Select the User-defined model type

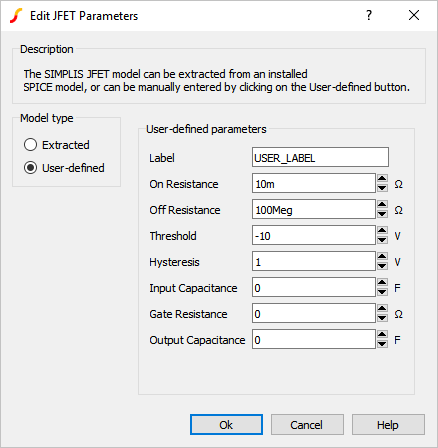pyautogui.click(x=64, y=168)
